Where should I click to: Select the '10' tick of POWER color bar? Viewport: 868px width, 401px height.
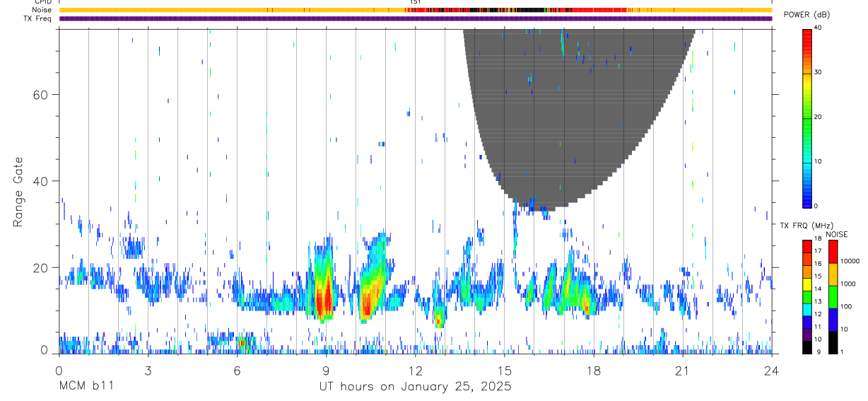coord(819,161)
